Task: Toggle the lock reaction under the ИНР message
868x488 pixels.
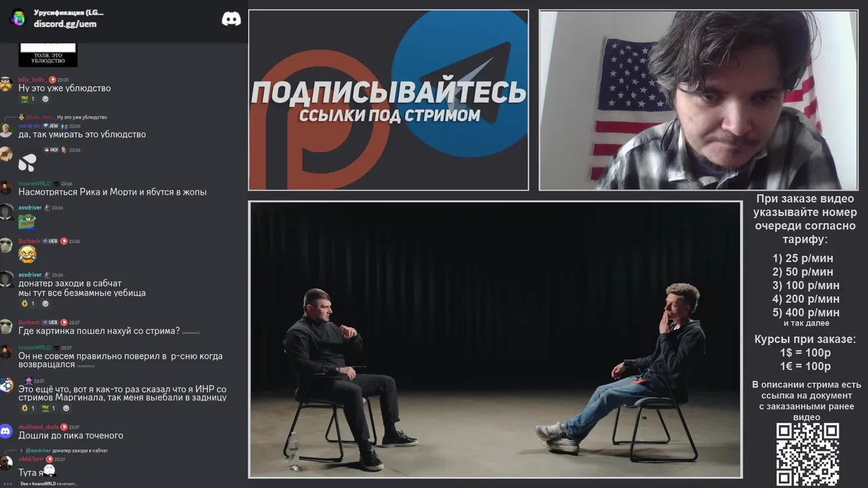Action: (x=27, y=408)
